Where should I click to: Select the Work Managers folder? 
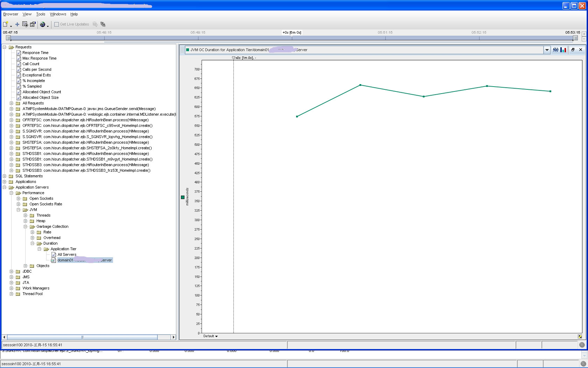pyautogui.click(x=36, y=288)
